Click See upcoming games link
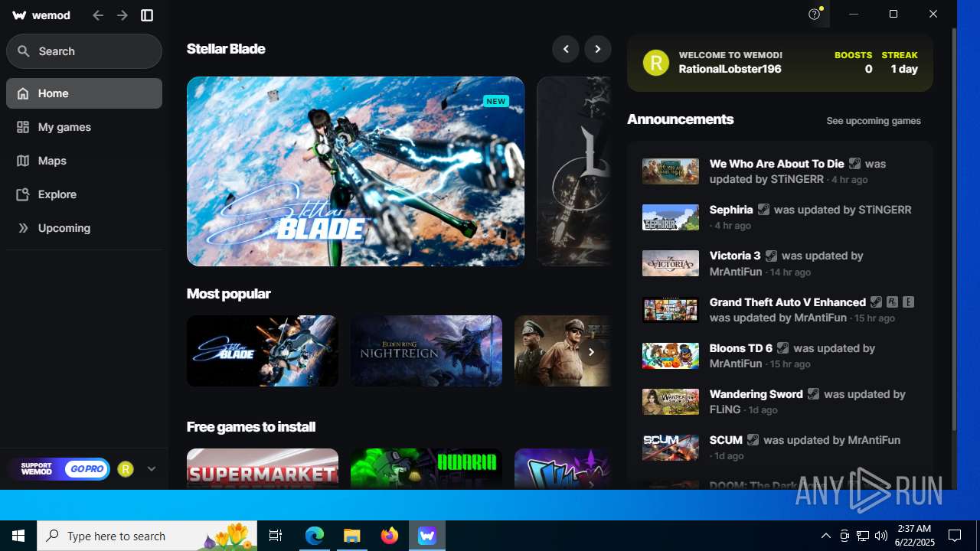 coord(874,121)
